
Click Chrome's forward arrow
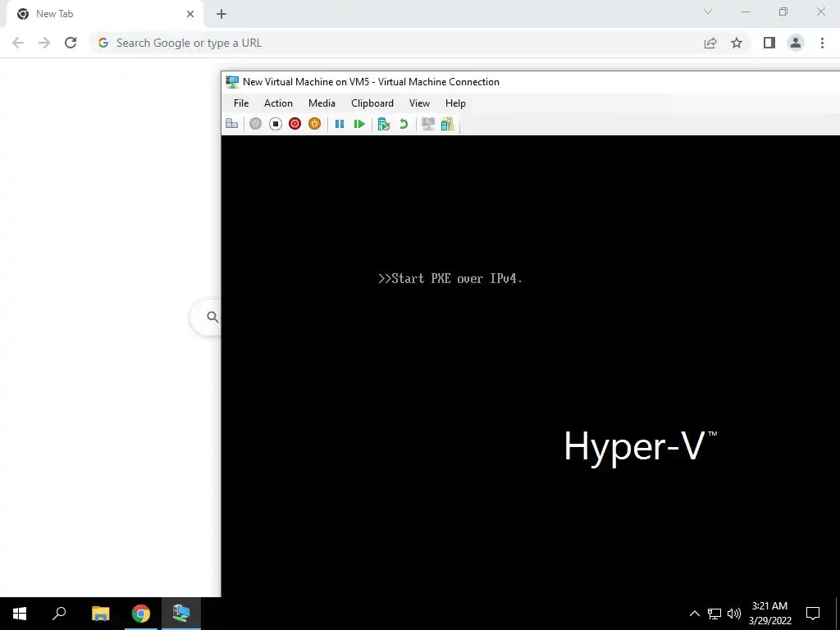(x=44, y=43)
